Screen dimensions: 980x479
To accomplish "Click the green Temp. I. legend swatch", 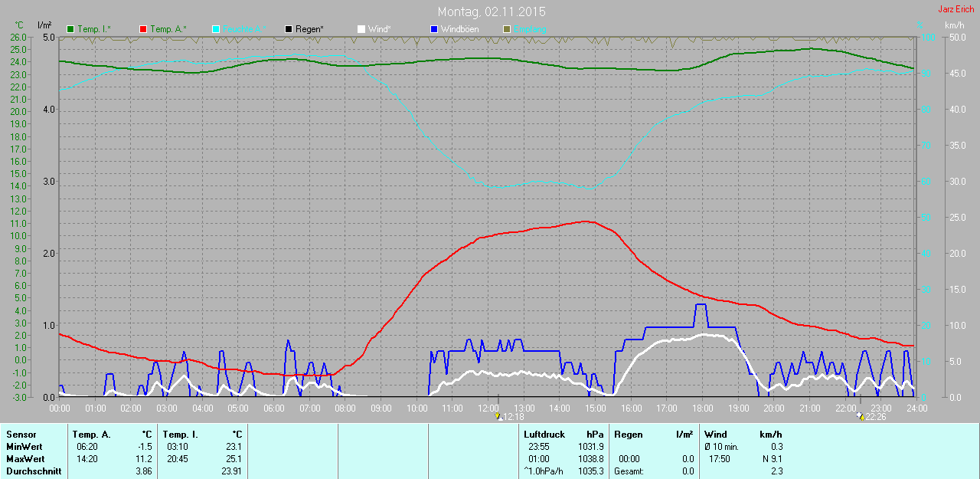I will point(71,29).
